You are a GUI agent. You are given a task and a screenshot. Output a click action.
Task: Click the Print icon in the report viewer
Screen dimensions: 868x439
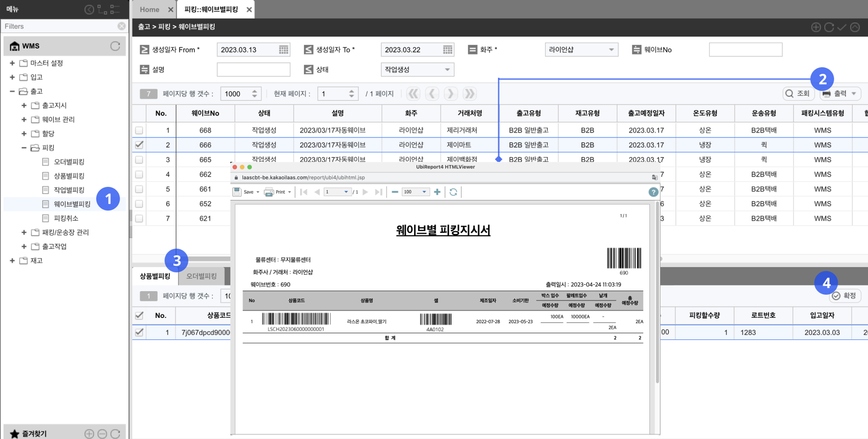(x=269, y=192)
